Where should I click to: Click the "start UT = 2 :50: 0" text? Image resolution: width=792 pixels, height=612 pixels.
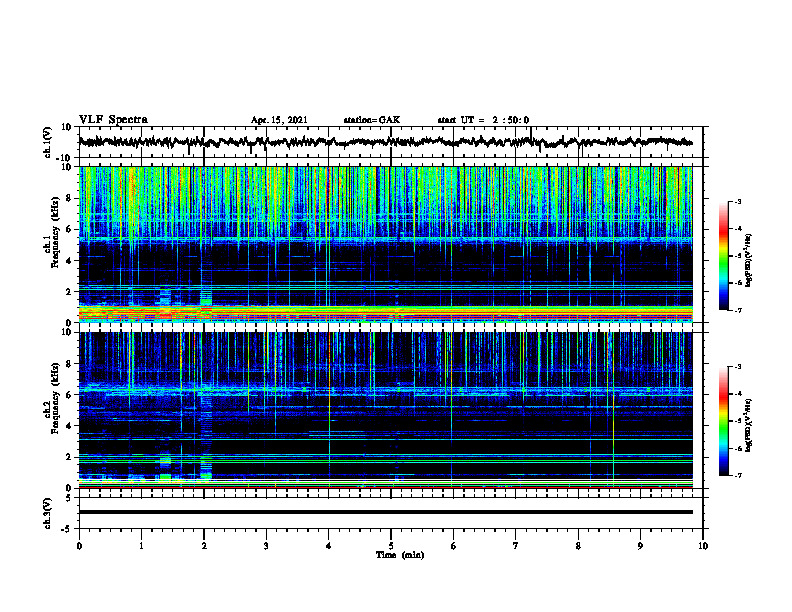(483, 120)
